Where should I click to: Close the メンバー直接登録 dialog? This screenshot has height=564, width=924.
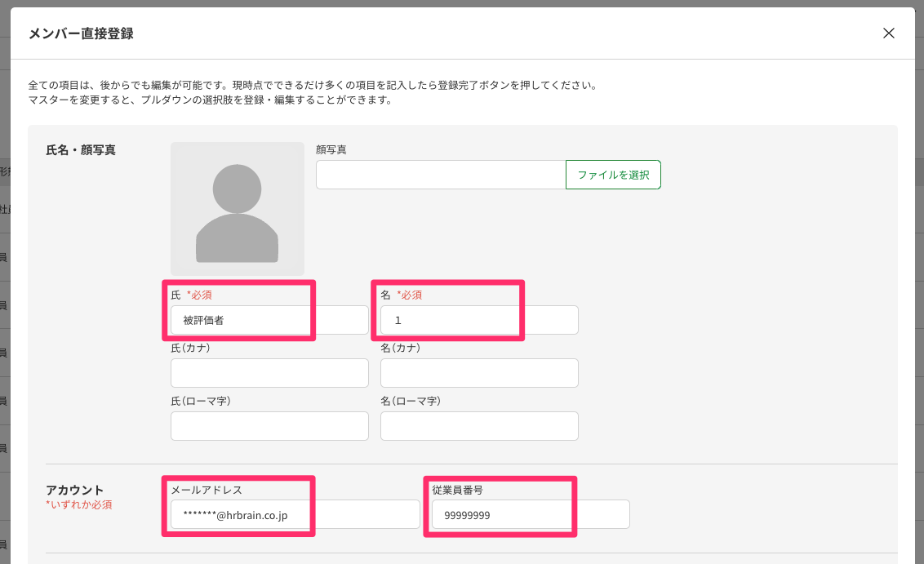pos(889,33)
